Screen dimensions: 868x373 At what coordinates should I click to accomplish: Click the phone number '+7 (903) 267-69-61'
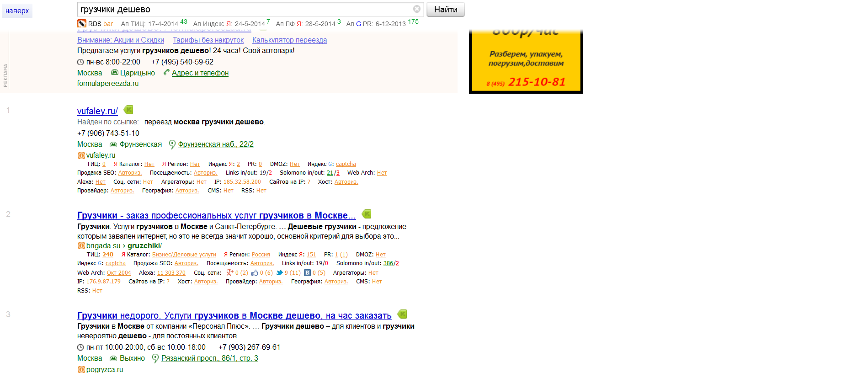[250, 347]
